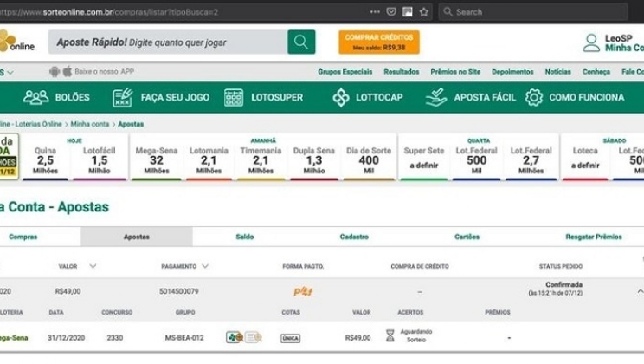Click the Android app download icon
The width and height of the screenshot is (644, 364).
point(55,72)
